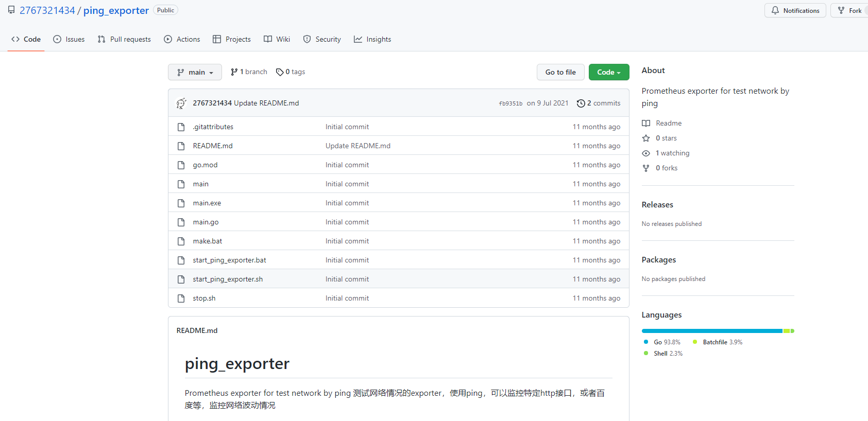Open the Notifications bell button
This screenshot has height=421, width=868.
click(x=795, y=10)
